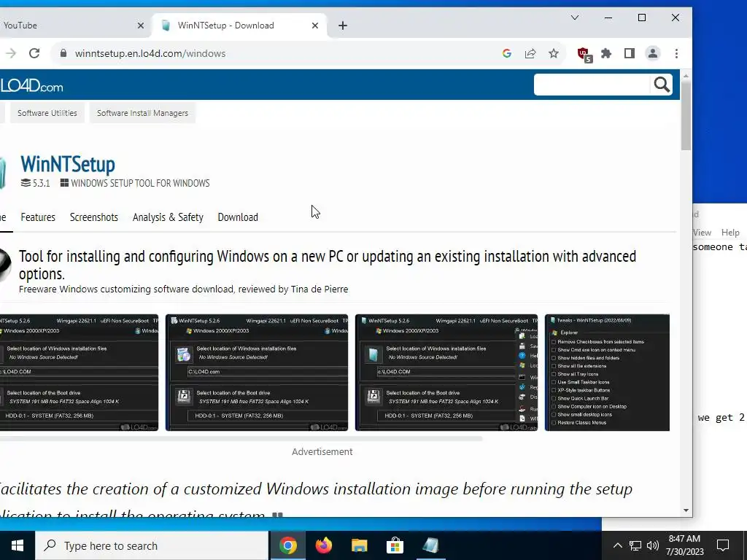Click the page scroll-up arrow
The height and width of the screenshot is (560, 747).
click(686, 76)
